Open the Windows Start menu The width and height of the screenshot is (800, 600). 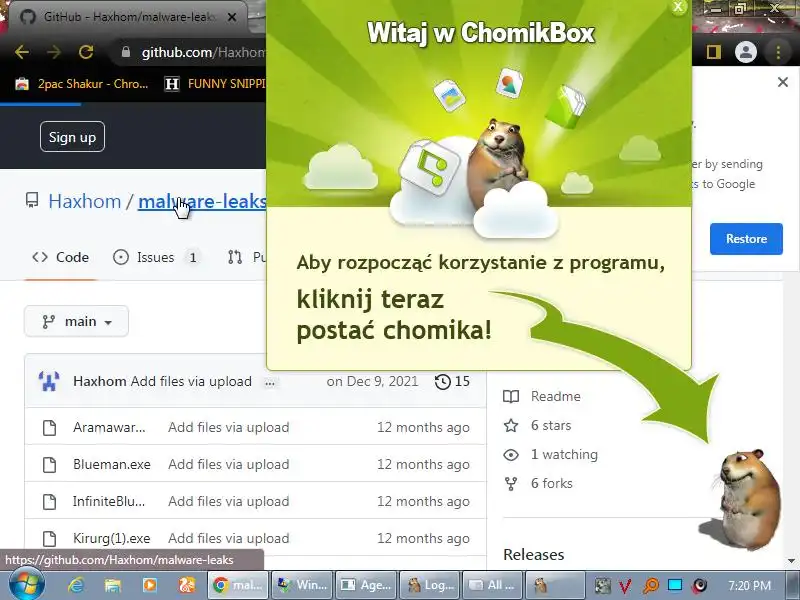26,585
